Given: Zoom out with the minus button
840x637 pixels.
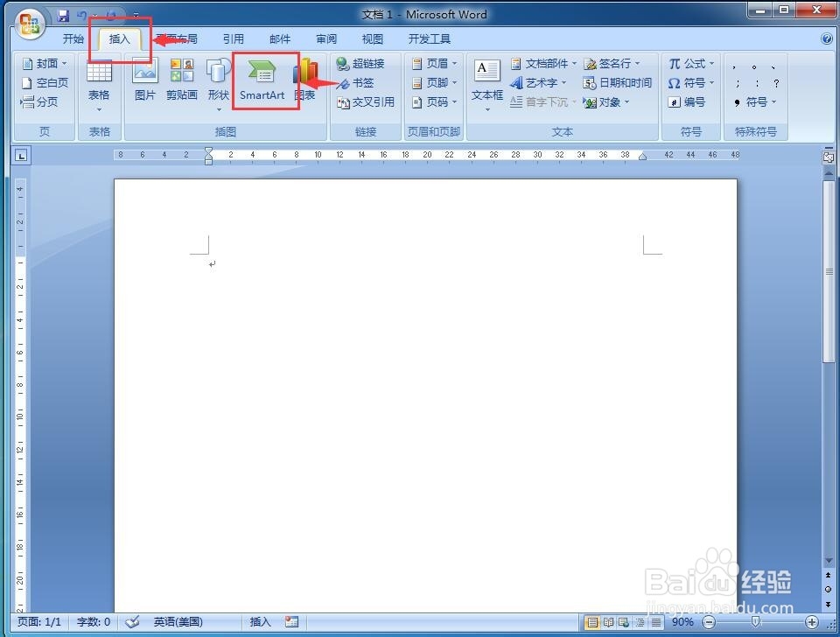Looking at the screenshot, I should 708,622.
